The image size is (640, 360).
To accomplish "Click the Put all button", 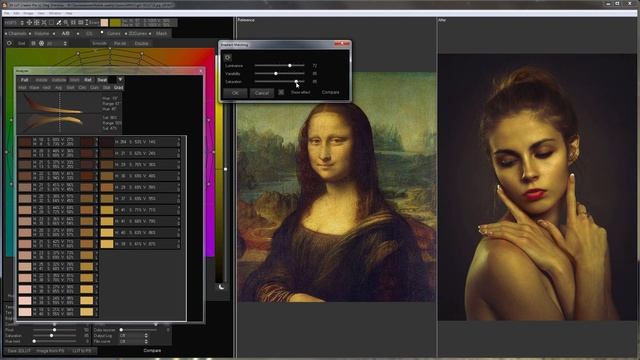I will point(120,43).
